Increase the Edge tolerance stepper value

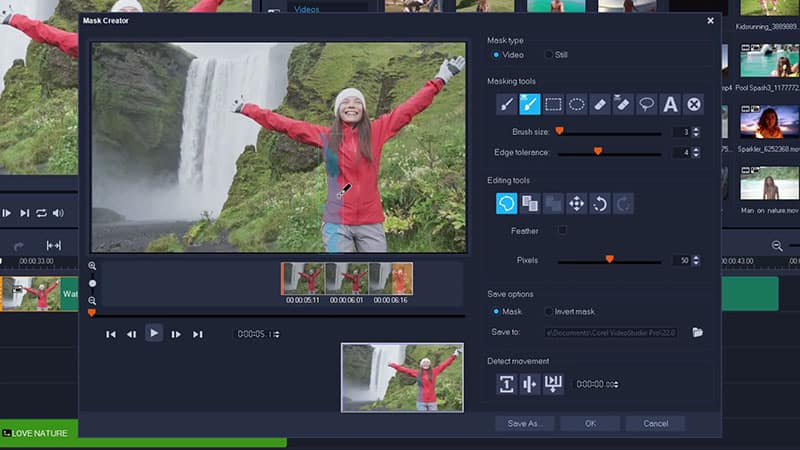click(x=696, y=149)
